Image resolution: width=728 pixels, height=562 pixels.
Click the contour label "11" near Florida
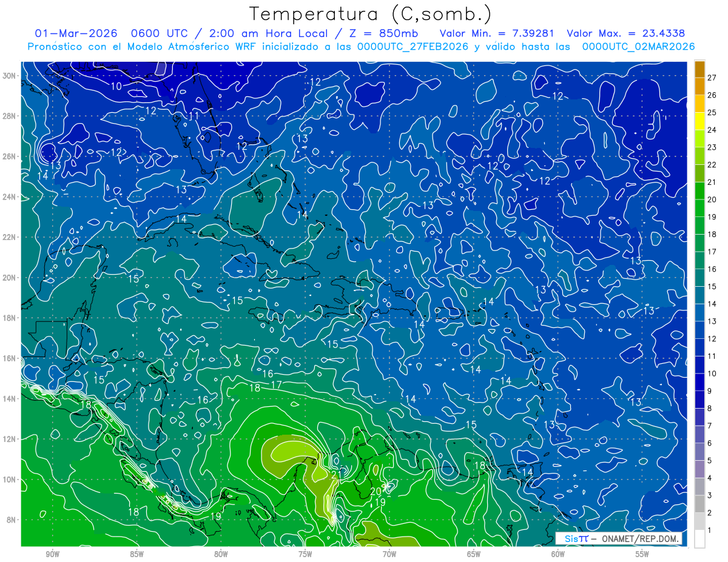point(194,116)
